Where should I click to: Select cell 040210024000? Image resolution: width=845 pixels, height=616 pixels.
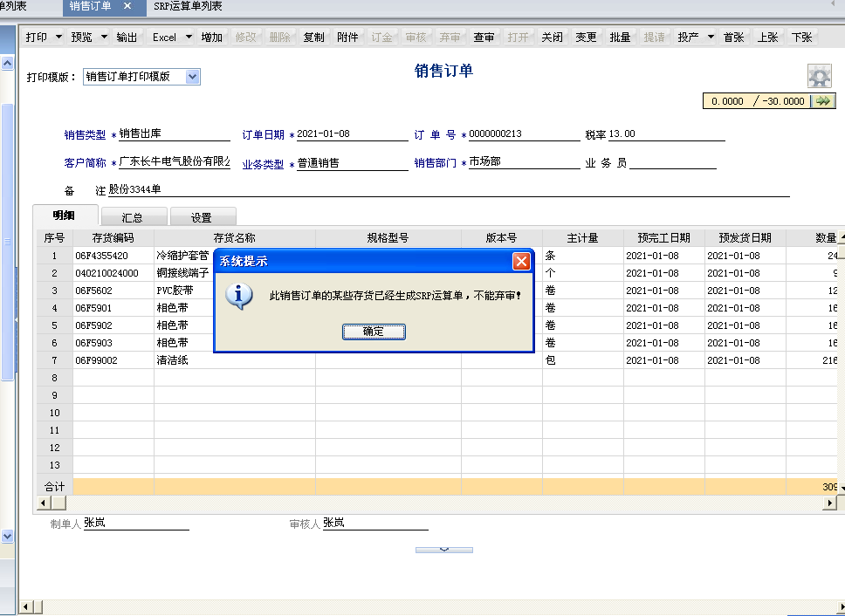(x=113, y=273)
